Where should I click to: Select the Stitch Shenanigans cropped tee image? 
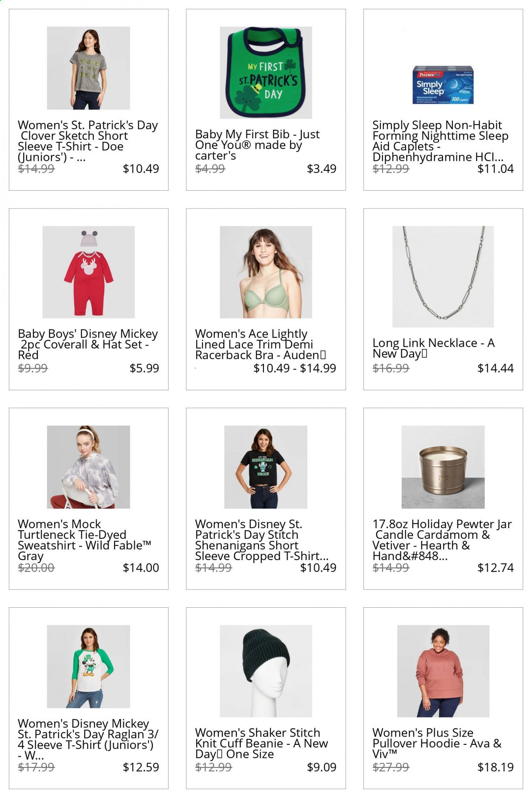tap(266, 467)
